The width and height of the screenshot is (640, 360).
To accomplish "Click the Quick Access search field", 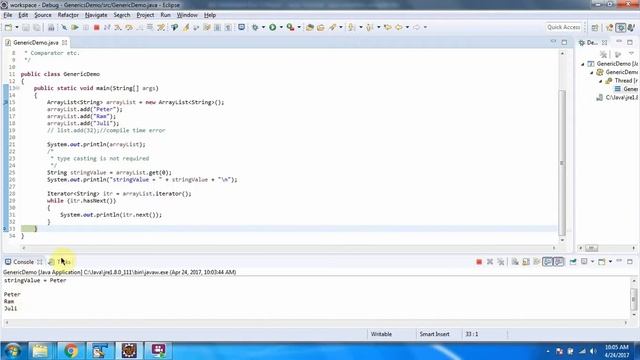I will (x=564, y=27).
